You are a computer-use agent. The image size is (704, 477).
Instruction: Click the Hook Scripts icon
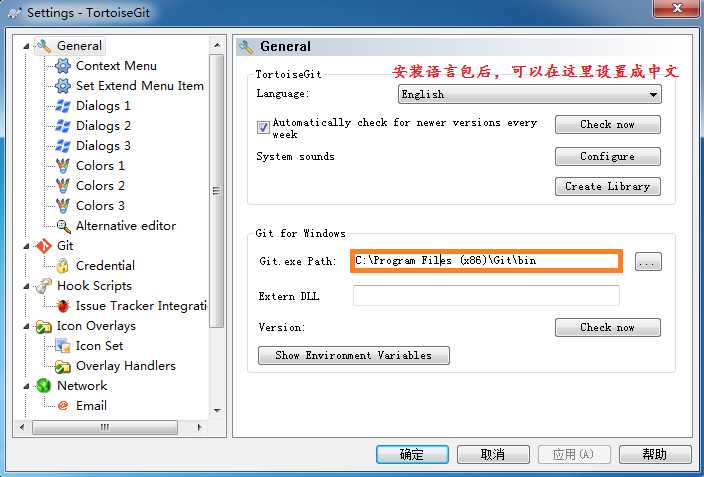tap(44, 286)
